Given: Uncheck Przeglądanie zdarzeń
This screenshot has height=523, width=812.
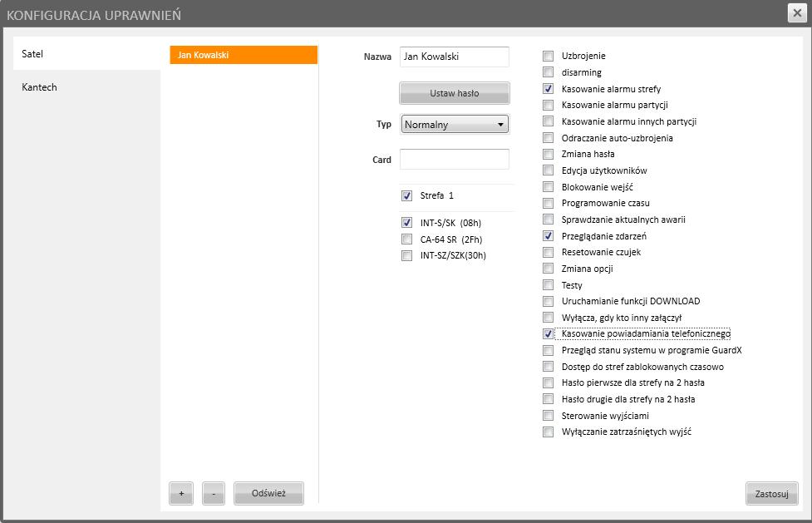Looking at the screenshot, I should pyautogui.click(x=548, y=236).
